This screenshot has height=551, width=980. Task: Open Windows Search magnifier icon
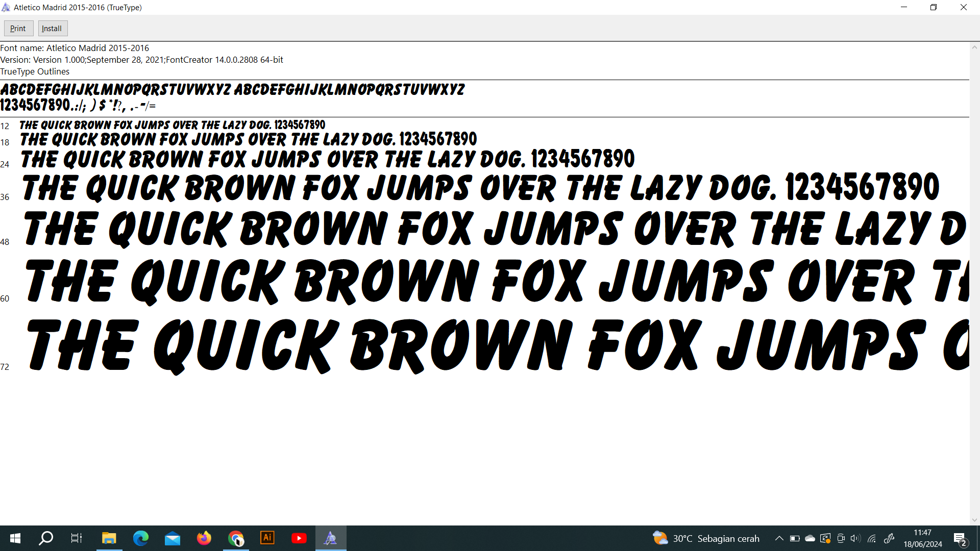click(46, 538)
